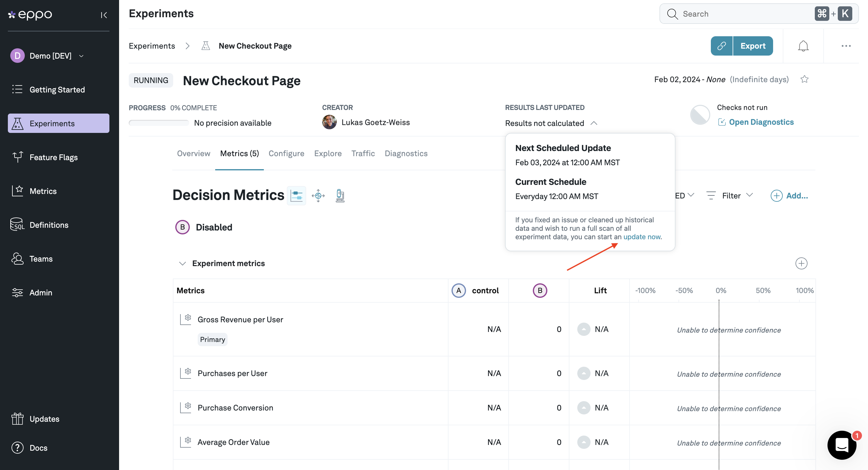Click the copy link icon button
Viewport: 868px width, 470px height.
click(x=721, y=46)
